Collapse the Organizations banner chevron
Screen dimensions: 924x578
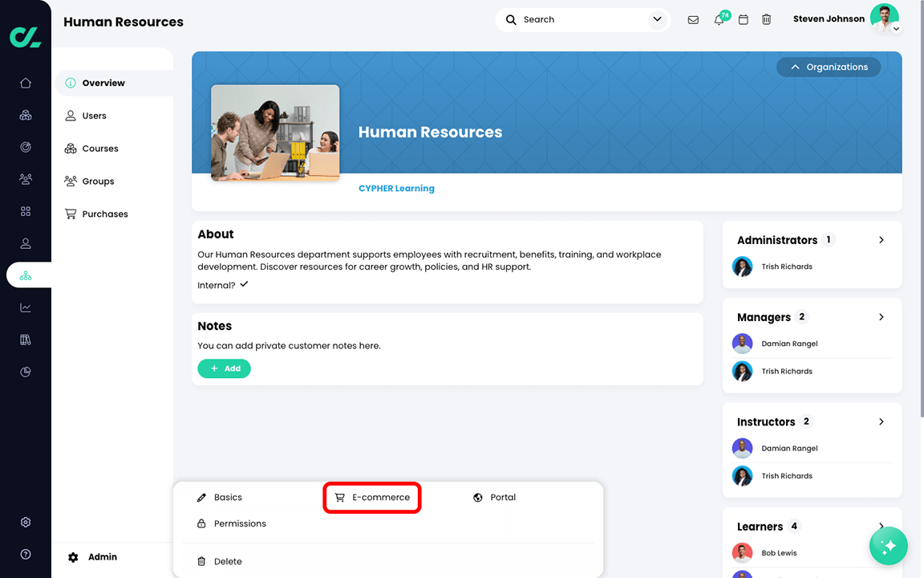click(x=795, y=67)
